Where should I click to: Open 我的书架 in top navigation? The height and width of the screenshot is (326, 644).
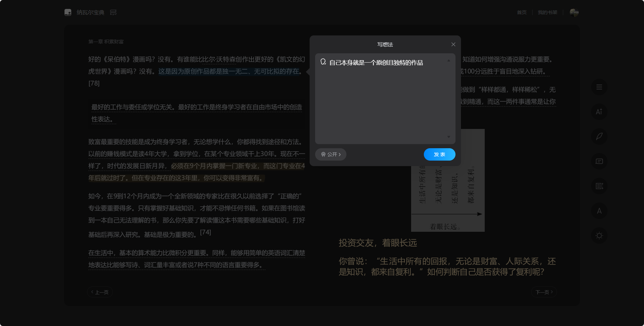[547, 12]
